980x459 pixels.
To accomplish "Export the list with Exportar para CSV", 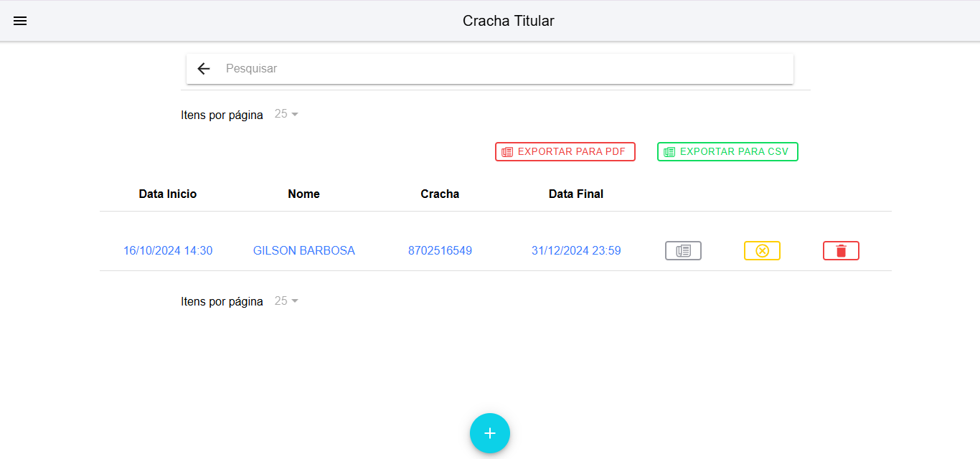I will 727,151.
